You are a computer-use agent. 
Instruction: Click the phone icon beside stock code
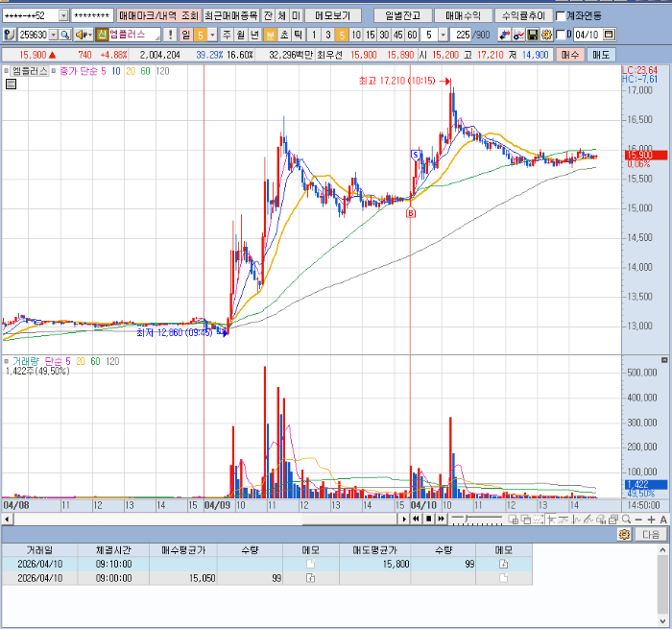pos(10,35)
